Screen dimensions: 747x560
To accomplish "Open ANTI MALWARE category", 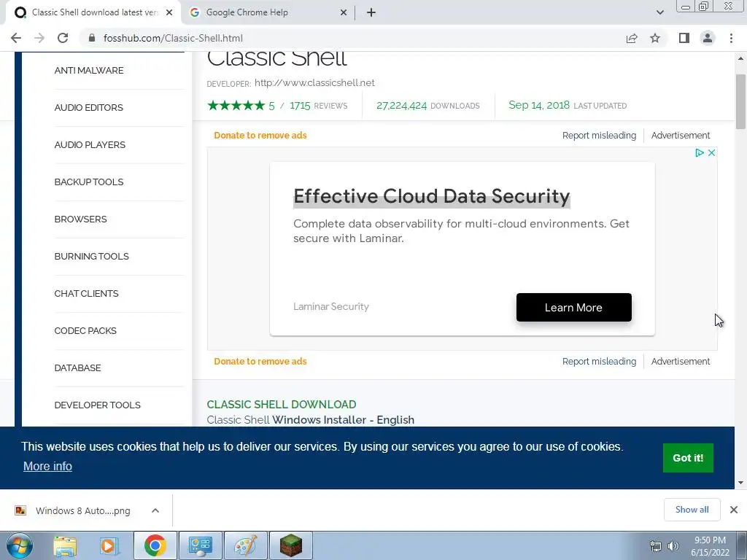I will click(89, 71).
